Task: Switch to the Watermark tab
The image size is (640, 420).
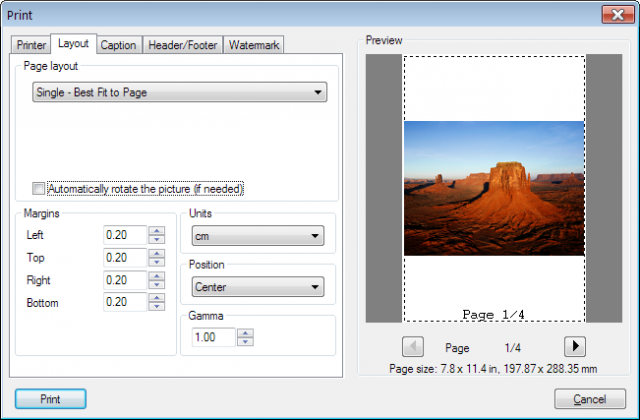Action: tap(253, 45)
